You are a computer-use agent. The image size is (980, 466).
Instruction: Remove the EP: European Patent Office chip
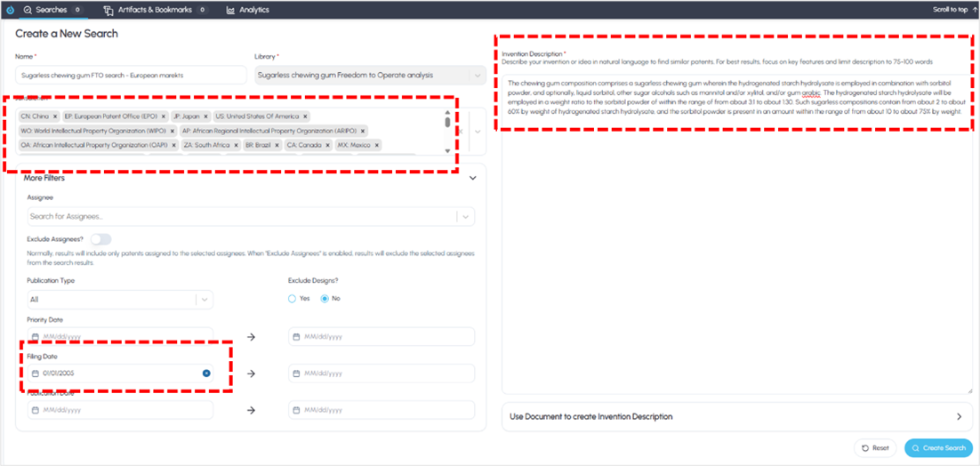163,116
